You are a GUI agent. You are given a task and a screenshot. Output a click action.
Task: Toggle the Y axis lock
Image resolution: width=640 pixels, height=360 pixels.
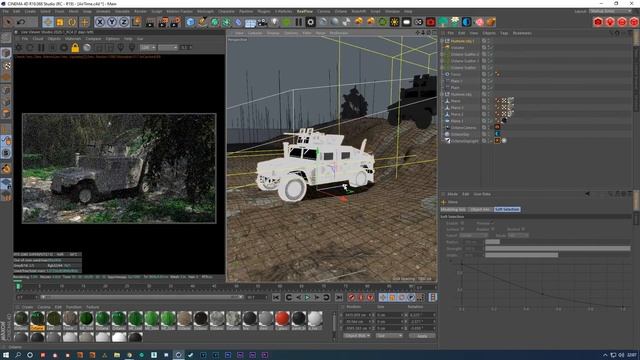(112, 22)
